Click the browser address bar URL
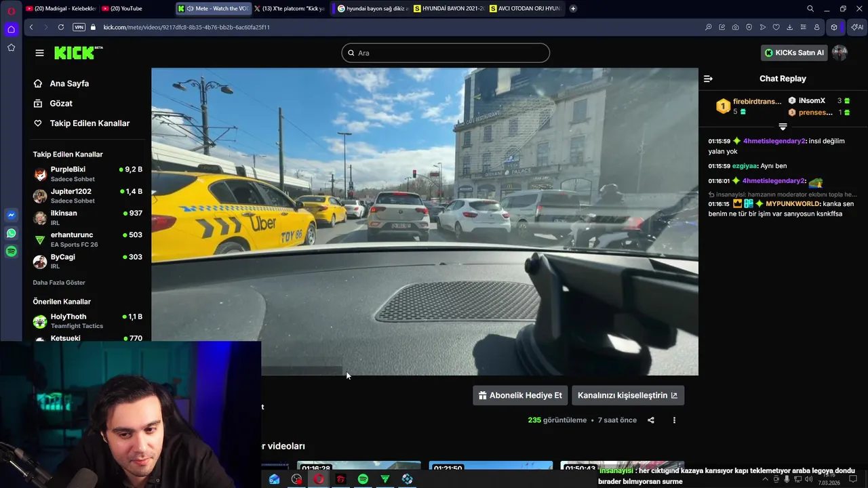The width and height of the screenshot is (868, 488). click(186, 27)
